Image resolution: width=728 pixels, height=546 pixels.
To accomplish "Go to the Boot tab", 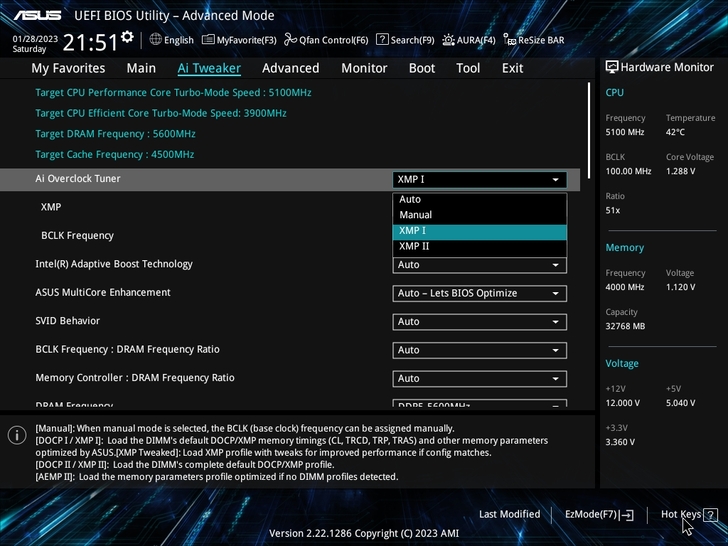I will 422,68.
